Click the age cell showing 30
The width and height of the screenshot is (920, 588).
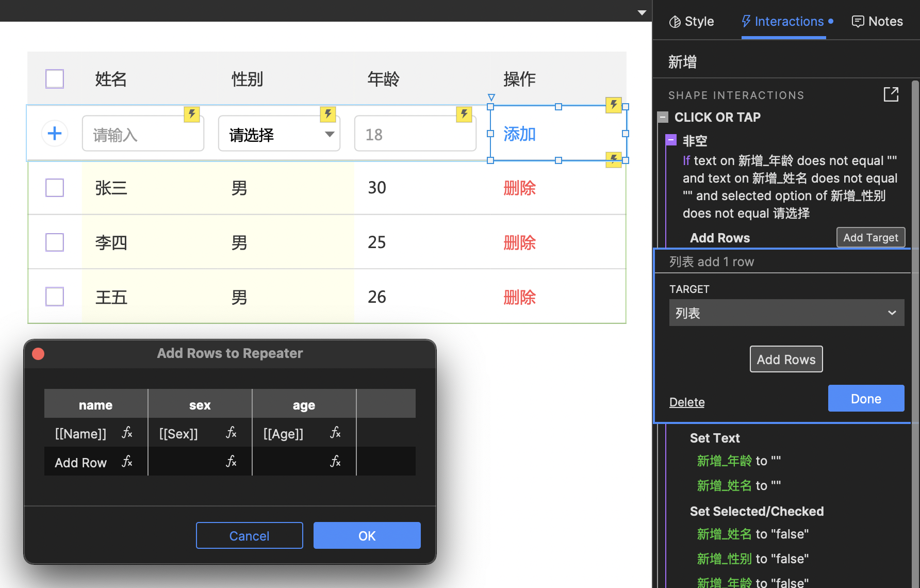pos(377,188)
